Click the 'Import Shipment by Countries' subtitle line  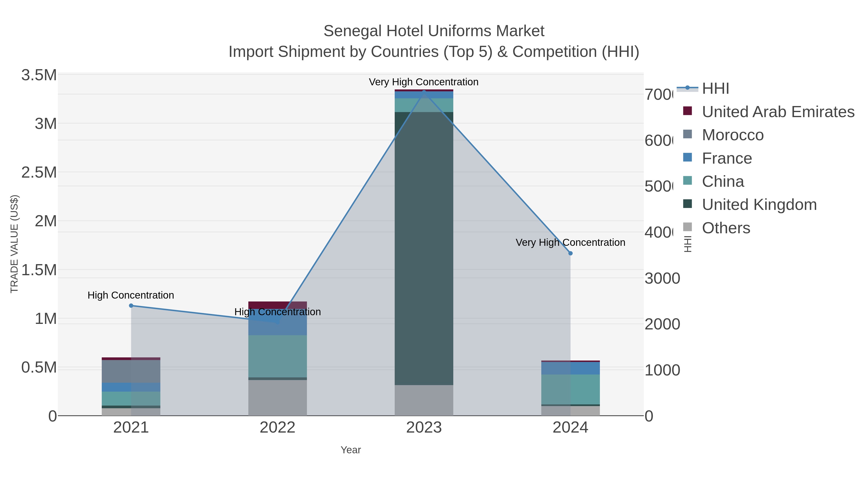pos(434,52)
